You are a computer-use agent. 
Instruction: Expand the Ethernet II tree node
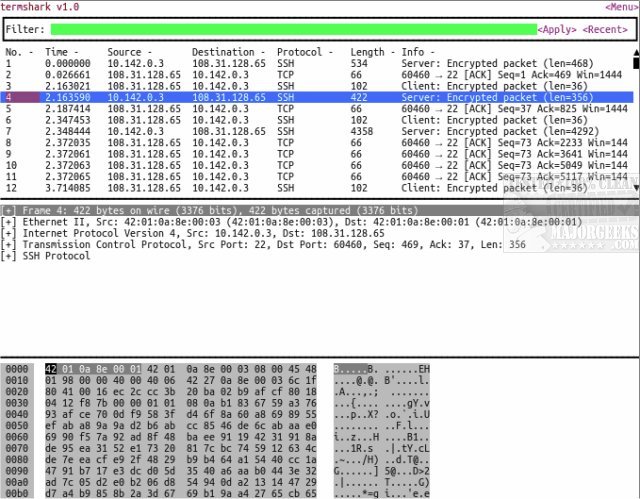(9, 222)
